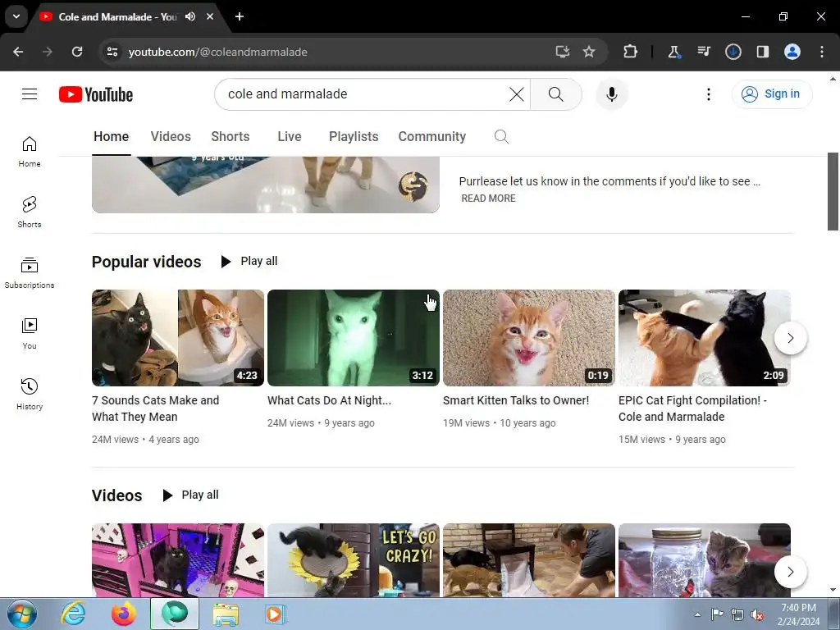Open Home in the left sidebar
Viewport: 840px width, 630px height.
click(x=30, y=152)
